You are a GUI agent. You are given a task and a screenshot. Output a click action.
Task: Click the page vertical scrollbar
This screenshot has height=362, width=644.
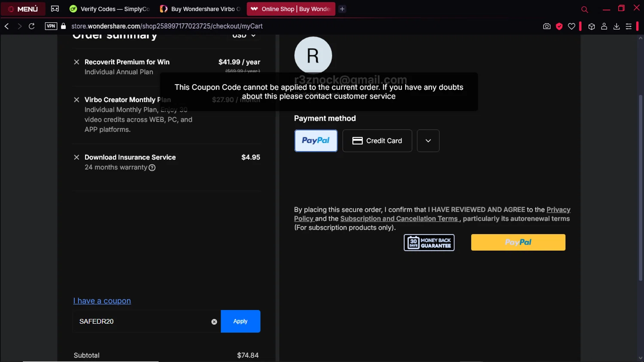point(640,189)
